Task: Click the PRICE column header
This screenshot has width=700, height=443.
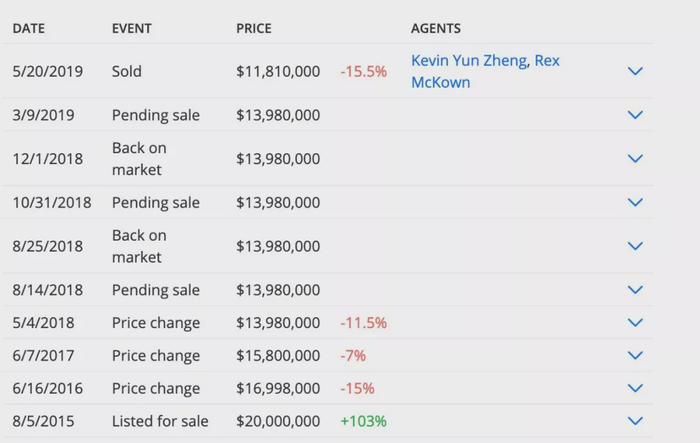Action: tap(253, 29)
